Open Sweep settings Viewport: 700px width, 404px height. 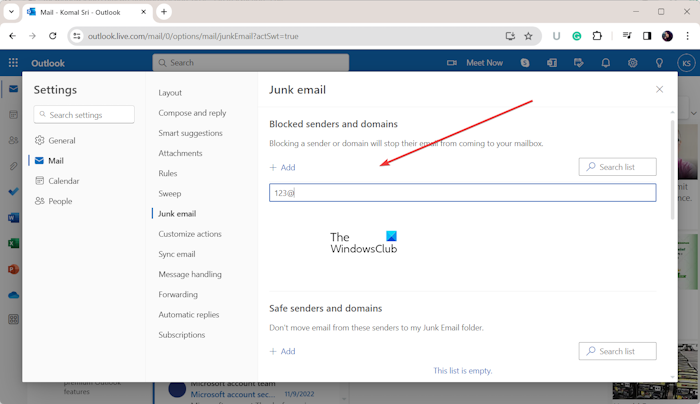[170, 193]
